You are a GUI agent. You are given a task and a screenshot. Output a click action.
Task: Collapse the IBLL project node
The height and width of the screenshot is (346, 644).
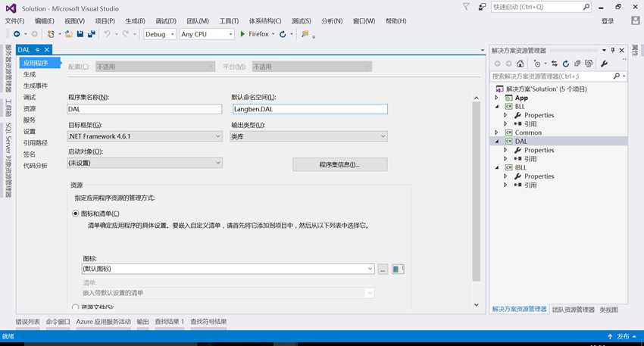click(x=496, y=167)
